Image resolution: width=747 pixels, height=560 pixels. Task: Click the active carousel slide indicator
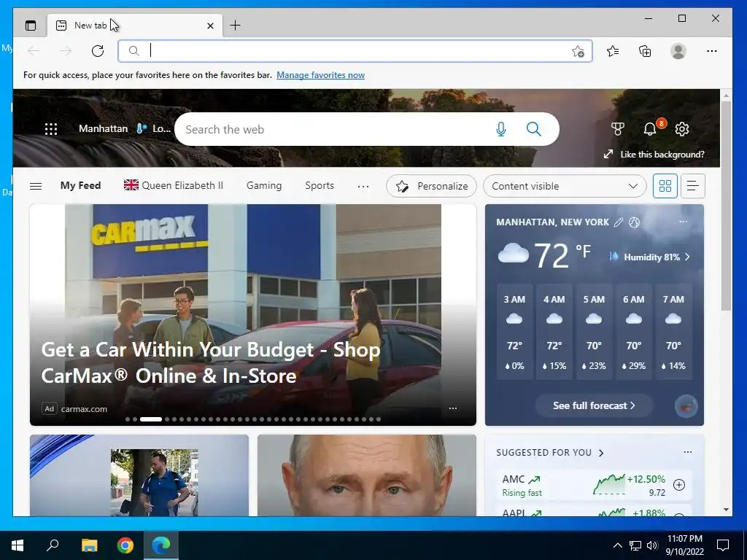pos(150,419)
